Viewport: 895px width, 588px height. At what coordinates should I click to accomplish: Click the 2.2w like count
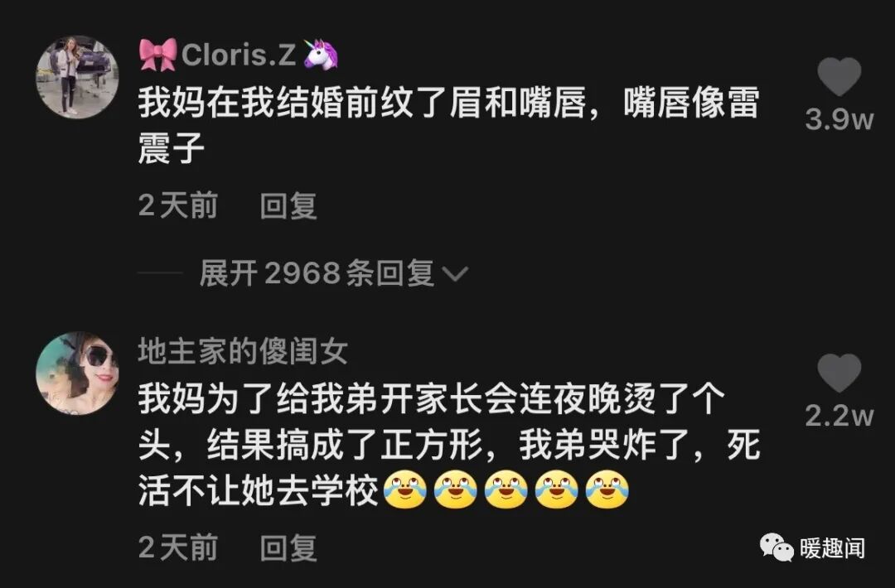tap(839, 416)
